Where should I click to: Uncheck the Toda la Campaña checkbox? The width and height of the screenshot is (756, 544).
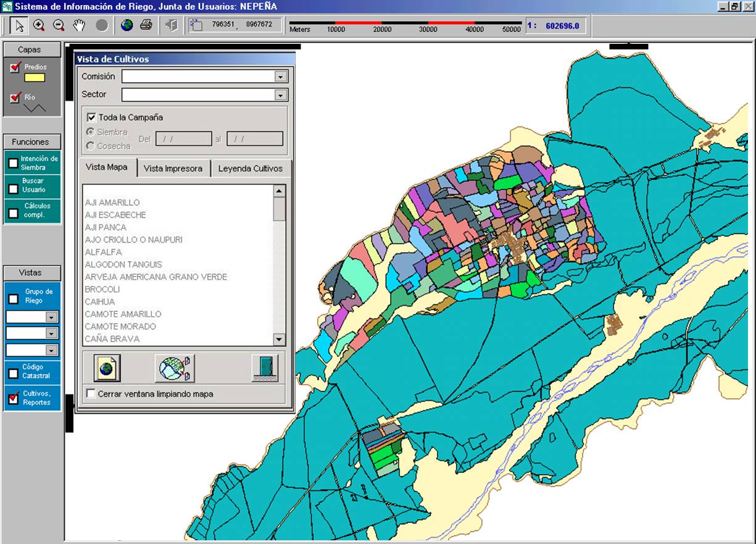point(91,117)
